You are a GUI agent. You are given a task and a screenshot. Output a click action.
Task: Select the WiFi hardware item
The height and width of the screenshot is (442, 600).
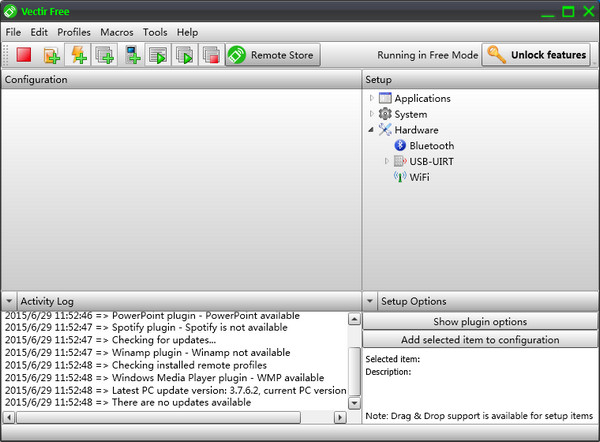(x=419, y=177)
